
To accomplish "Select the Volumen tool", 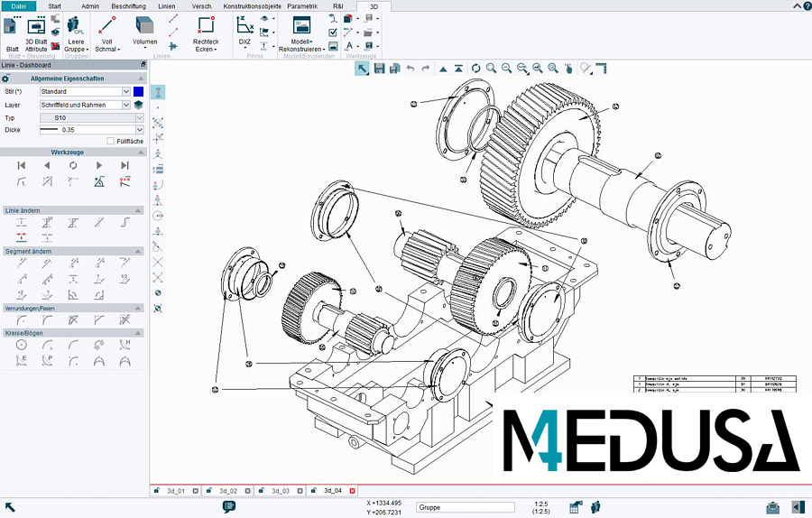I will coord(144,31).
